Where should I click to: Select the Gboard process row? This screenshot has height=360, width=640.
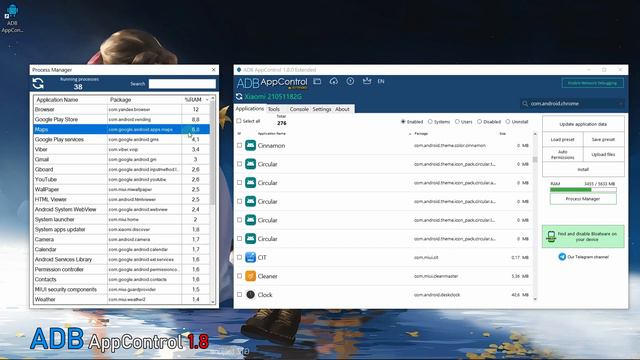pos(122,169)
